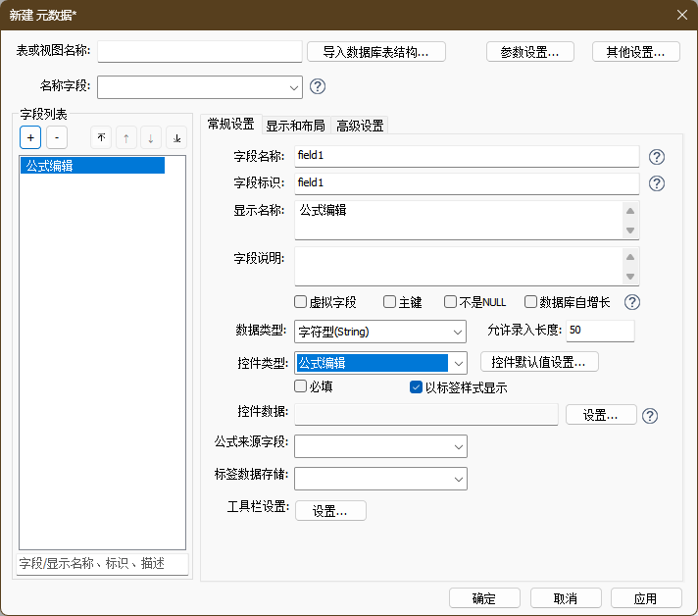Click the add field plus button
The height and width of the screenshot is (616, 698).
[x=30, y=138]
